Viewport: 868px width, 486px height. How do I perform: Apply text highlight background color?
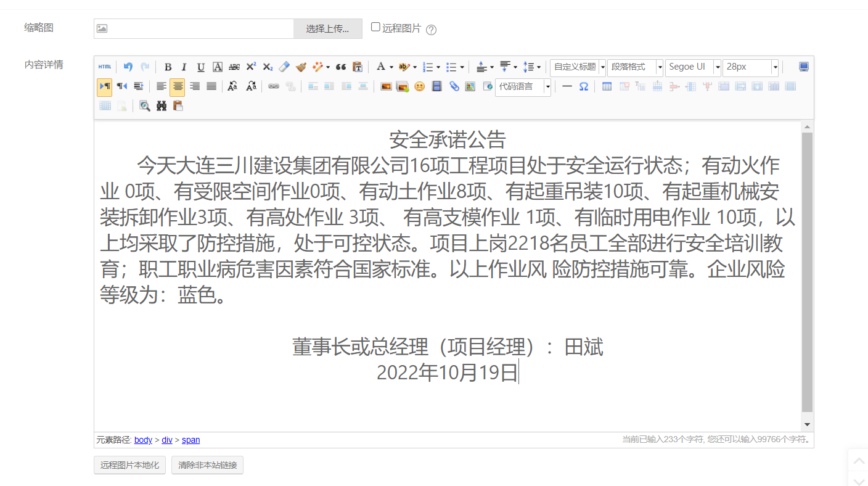tap(404, 67)
